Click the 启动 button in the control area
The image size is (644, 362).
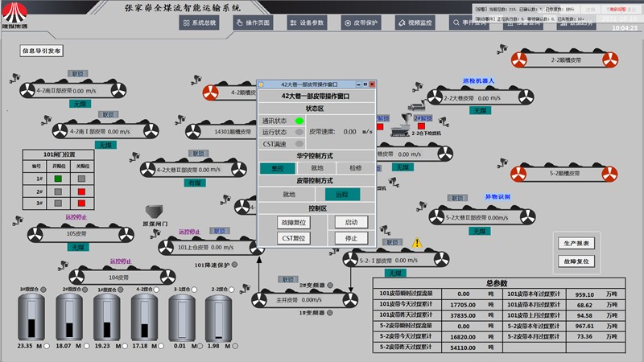click(x=351, y=223)
